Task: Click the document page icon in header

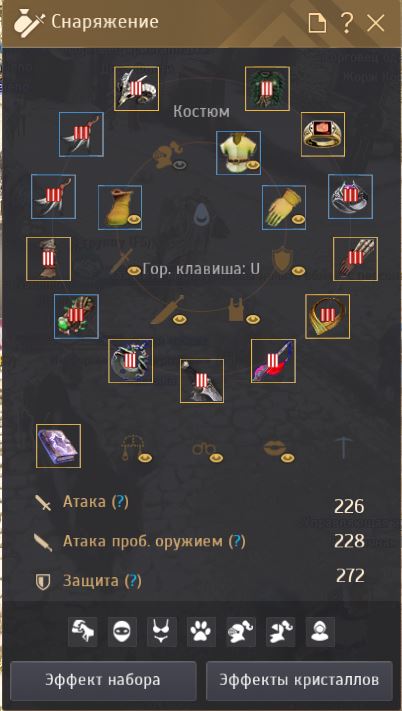Action: click(x=317, y=23)
